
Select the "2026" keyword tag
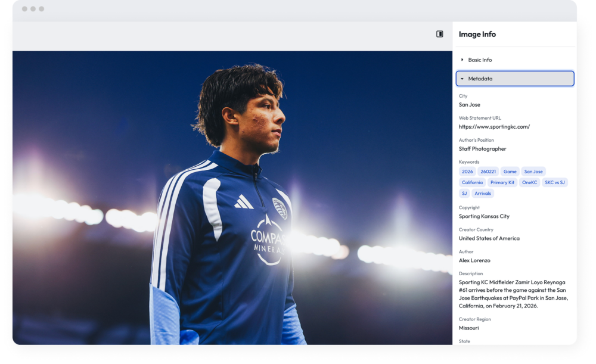tap(467, 172)
